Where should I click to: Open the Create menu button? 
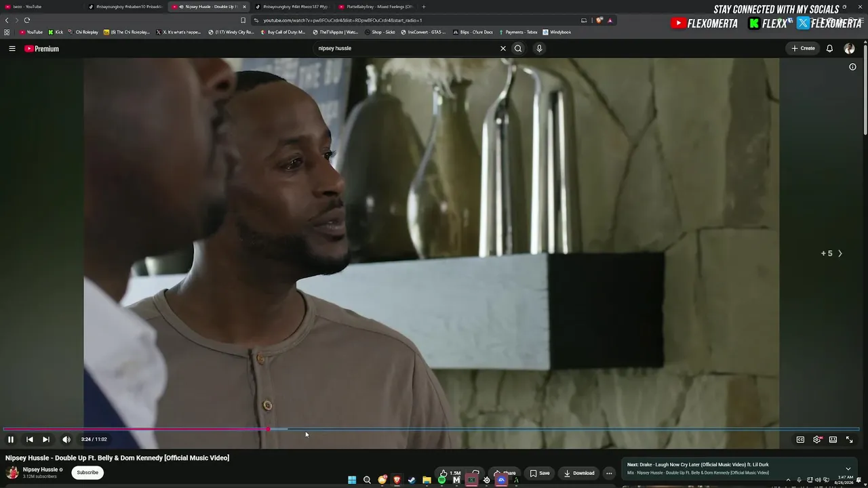pos(803,49)
